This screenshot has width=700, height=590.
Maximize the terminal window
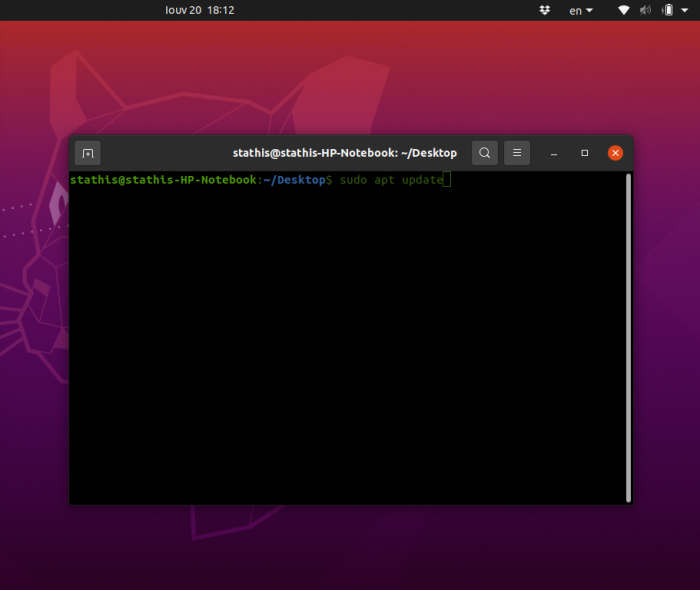[x=585, y=153]
